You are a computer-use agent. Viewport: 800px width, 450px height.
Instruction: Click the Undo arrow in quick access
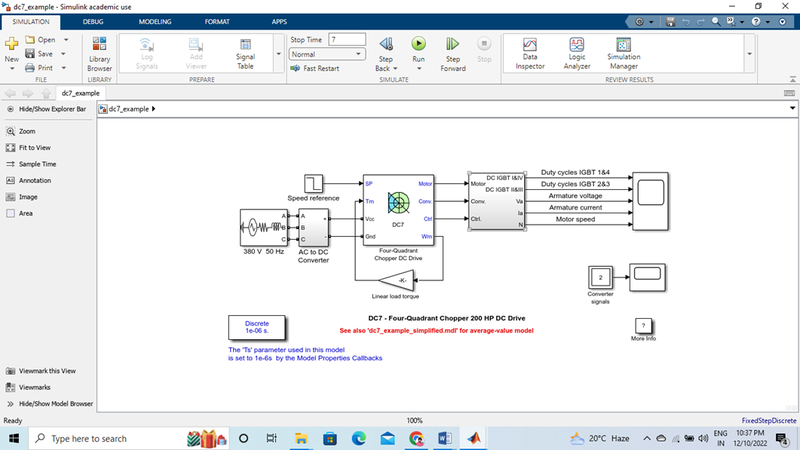[686, 22]
